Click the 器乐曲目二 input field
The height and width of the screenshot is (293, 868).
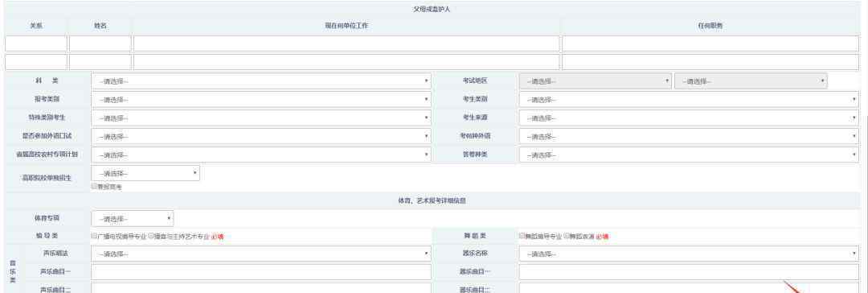689,288
